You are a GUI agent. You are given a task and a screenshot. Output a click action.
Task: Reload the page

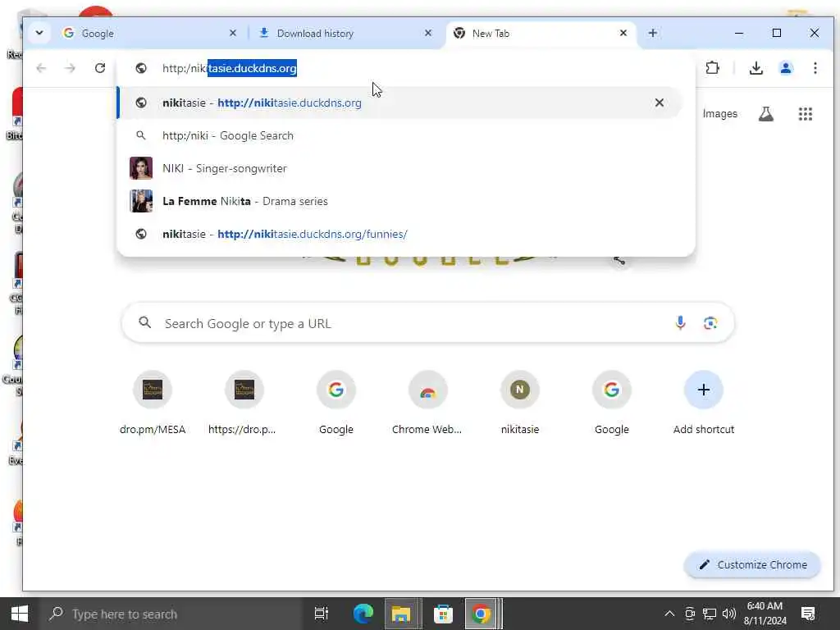[99, 68]
